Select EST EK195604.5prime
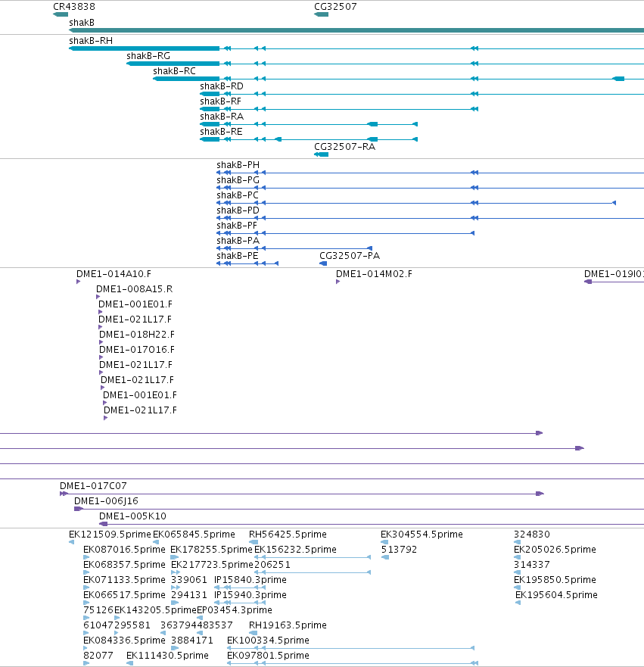This screenshot has height=667, width=644. click(x=518, y=603)
